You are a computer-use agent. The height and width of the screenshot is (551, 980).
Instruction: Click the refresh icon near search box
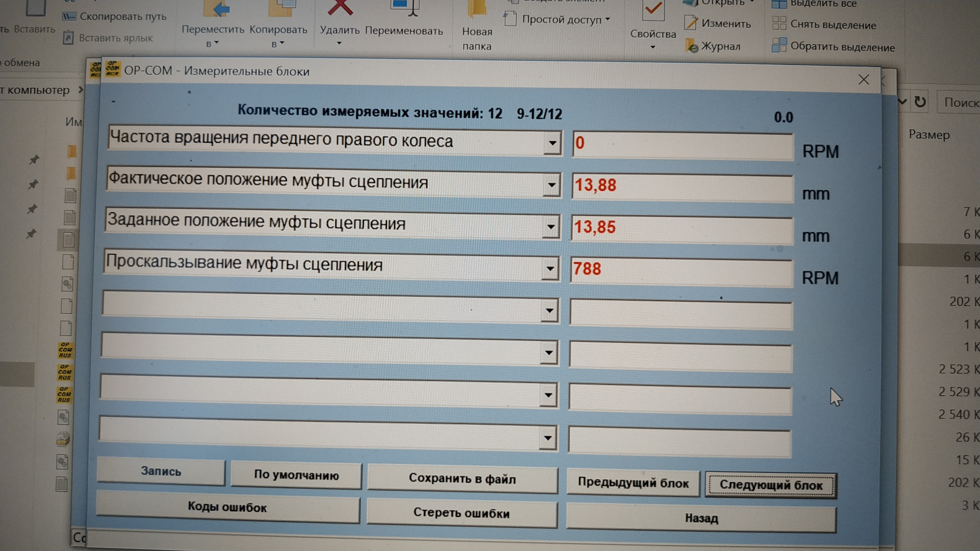pos(920,102)
